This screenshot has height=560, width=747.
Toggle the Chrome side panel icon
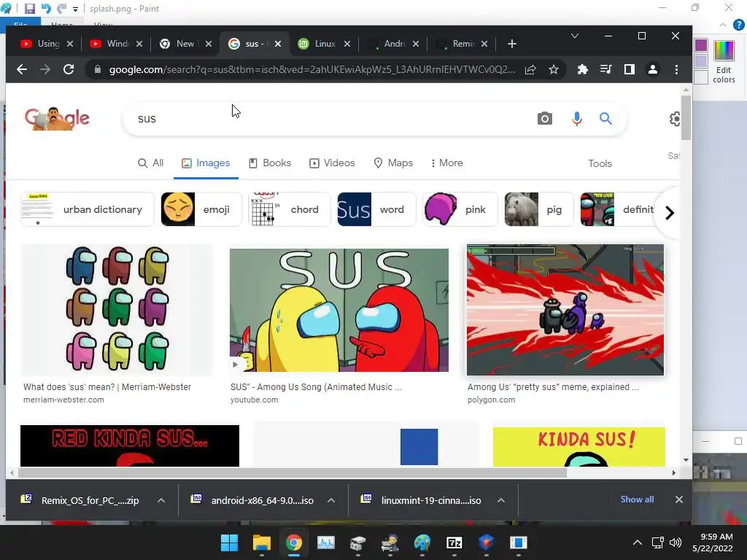coord(630,69)
